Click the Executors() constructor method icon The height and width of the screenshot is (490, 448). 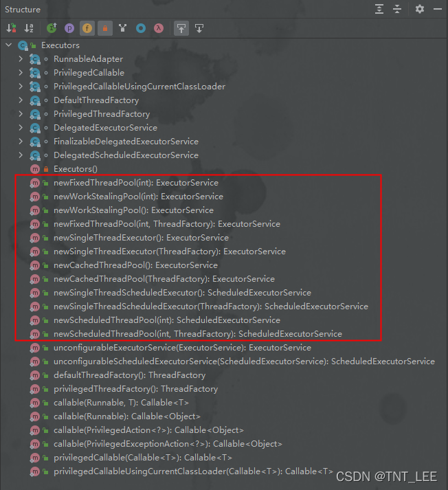click(34, 169)
